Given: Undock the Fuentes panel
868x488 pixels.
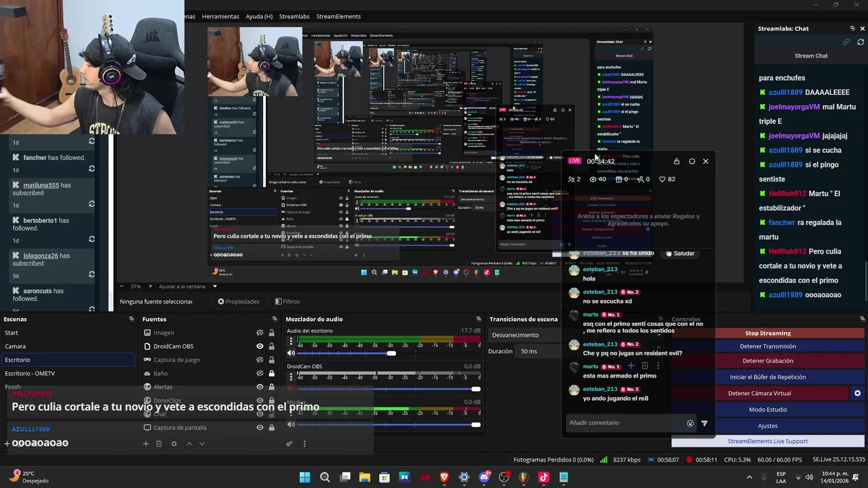Looking at the screenshot, I should [275, 319].
